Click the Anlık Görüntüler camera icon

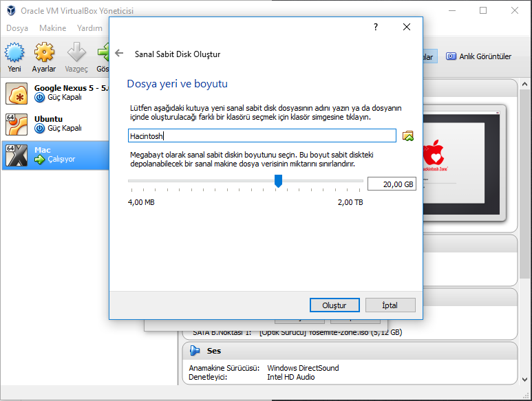pos(451,56)
